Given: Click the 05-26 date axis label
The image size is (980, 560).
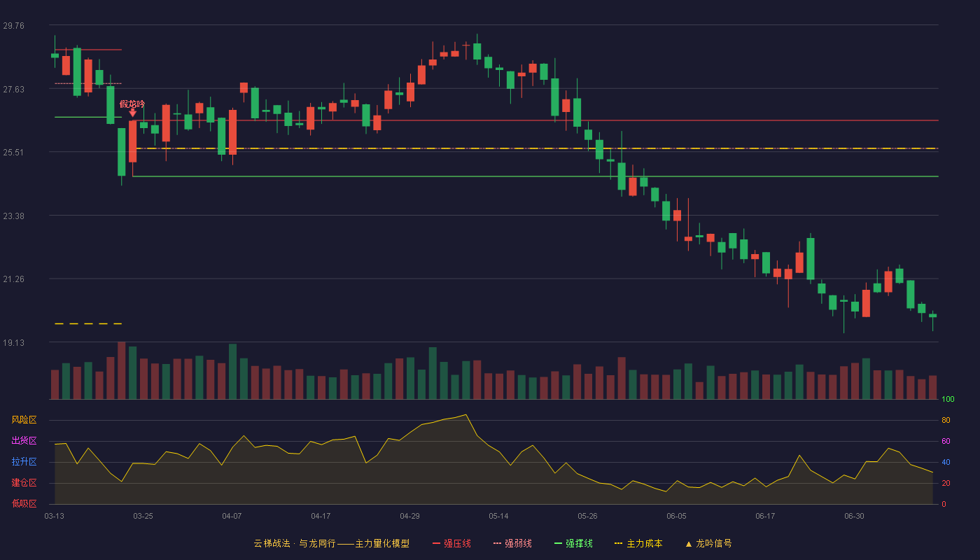Looking at the screenshot, I should coord(587,516).
